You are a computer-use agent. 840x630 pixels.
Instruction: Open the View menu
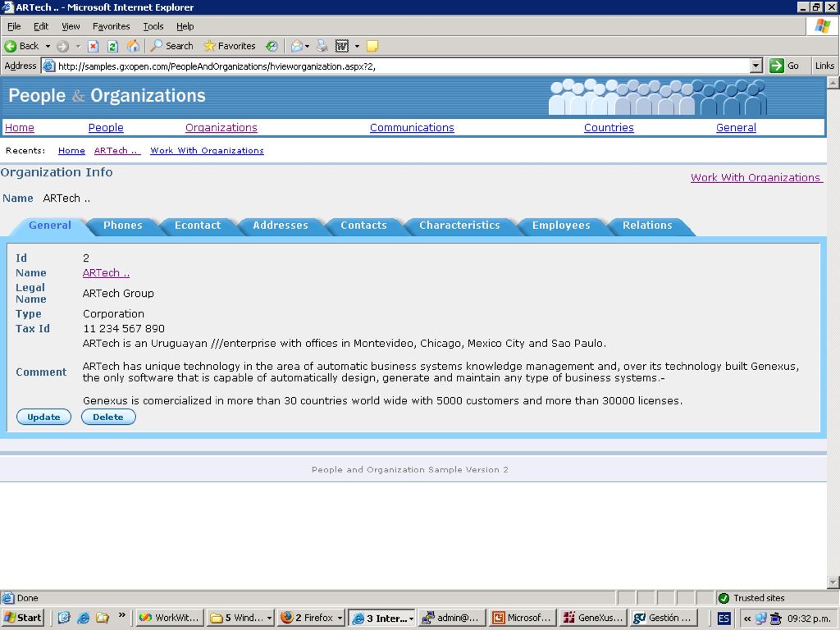coord(71,26)
